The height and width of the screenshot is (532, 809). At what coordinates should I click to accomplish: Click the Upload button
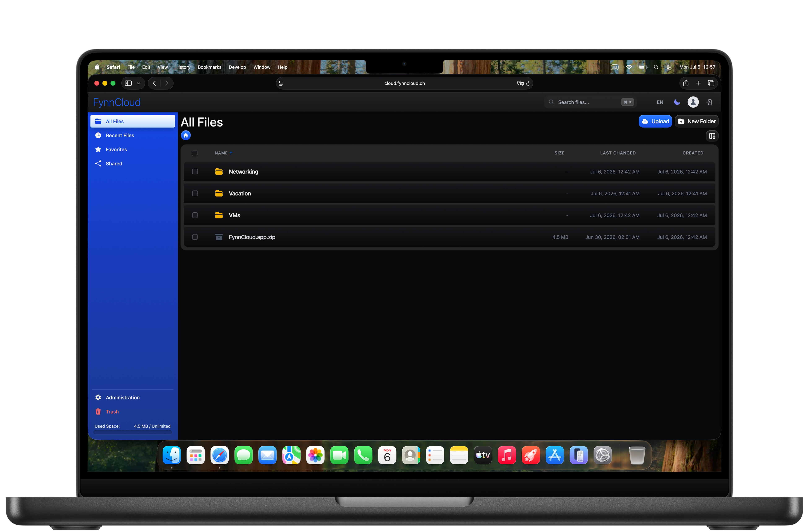coord(655,121)
